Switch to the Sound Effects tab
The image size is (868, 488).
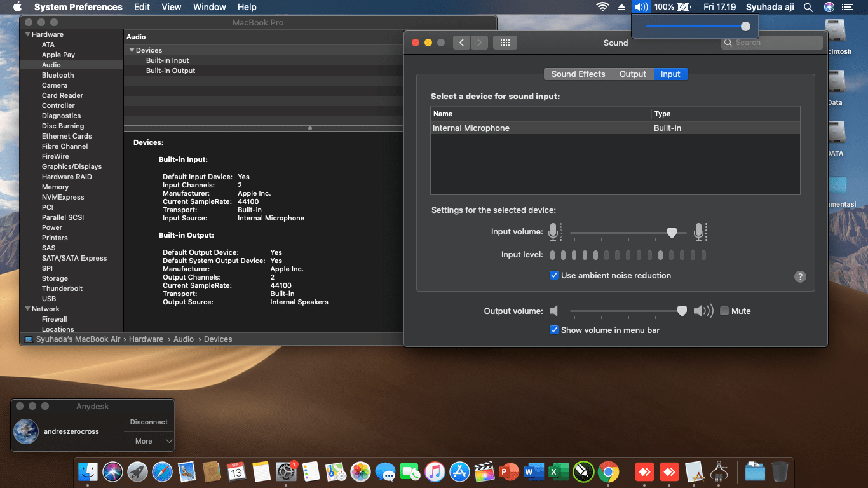point(578,74)
